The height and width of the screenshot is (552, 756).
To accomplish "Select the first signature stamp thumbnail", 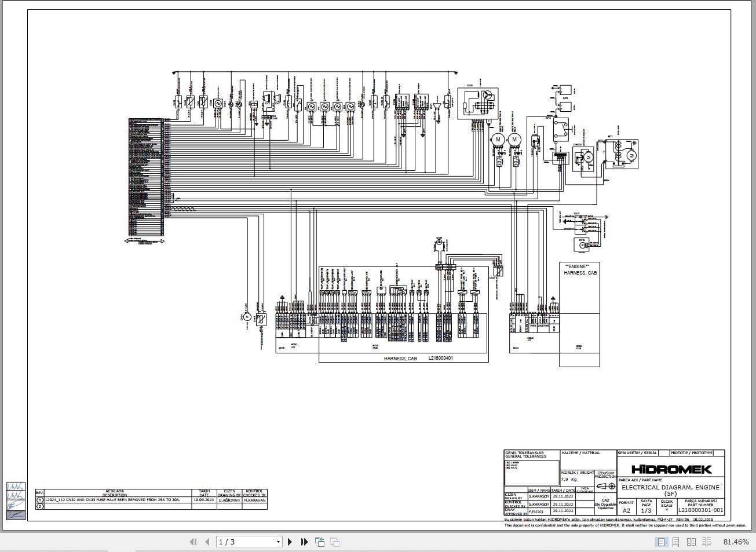I will (x=16, y=487).
